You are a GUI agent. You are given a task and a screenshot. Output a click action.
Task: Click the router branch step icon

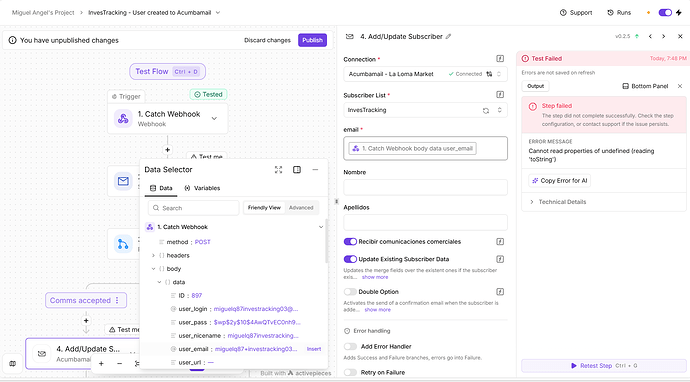click(x=123, y=244)
